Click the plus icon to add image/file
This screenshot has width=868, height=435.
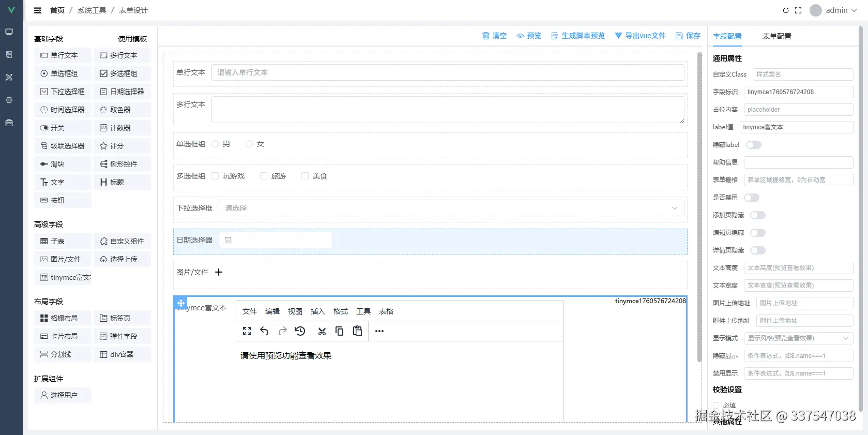click(219, 272)
